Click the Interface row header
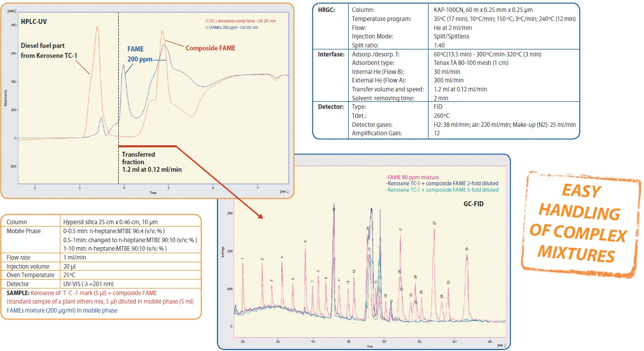Viewport: 644px width, 351px height. tap(331, 54)
